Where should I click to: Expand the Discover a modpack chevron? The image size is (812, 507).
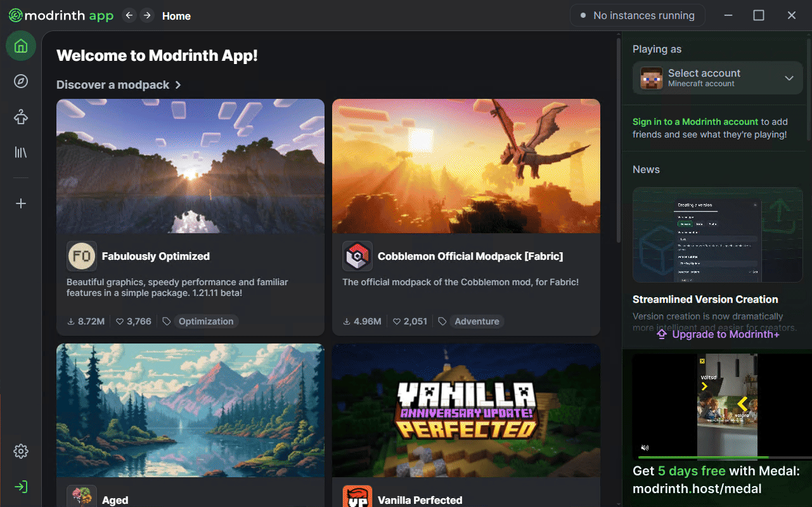tap(177, 84)
